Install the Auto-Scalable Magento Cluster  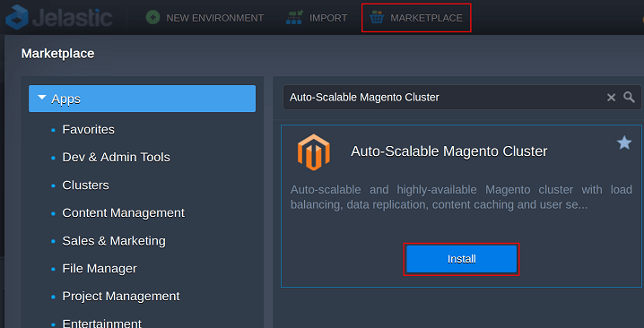[461, 259]
